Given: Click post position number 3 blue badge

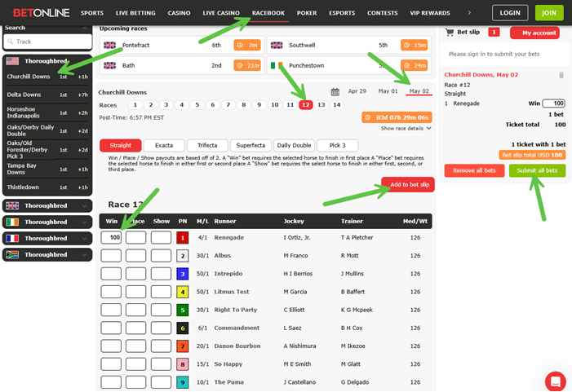Looking at the screenshot, I should click(183, 274).
